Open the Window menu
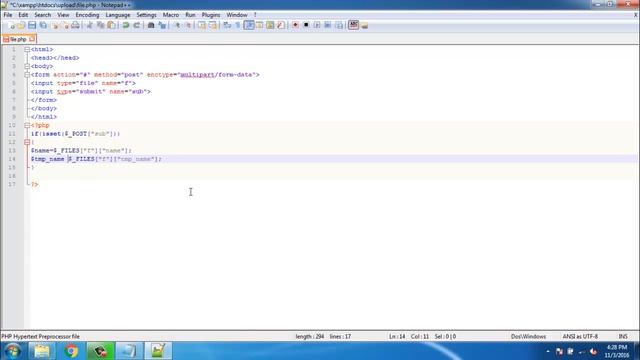The image size is (640, 360). click(237, 15)
